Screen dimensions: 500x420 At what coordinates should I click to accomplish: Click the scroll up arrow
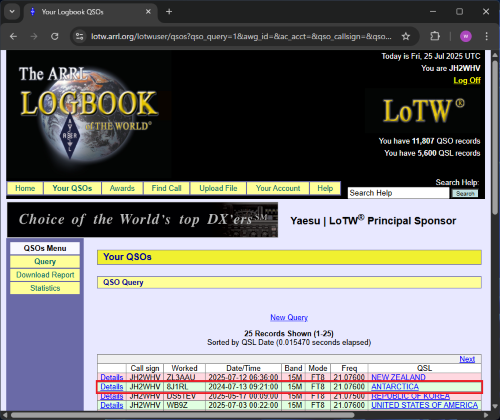point(495,55)
